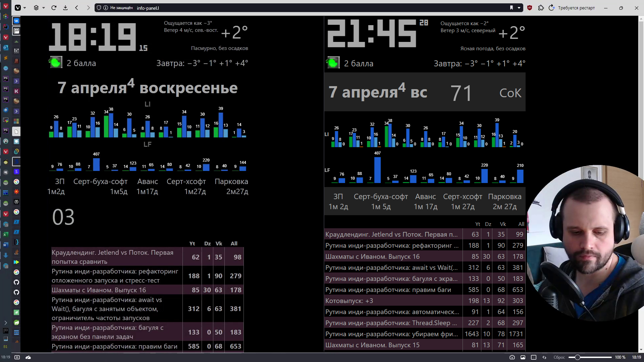Click the page tiling icon in the status bar
This screenshot has width=644, height=362.
pyautogui.click(x=533, y=357)
